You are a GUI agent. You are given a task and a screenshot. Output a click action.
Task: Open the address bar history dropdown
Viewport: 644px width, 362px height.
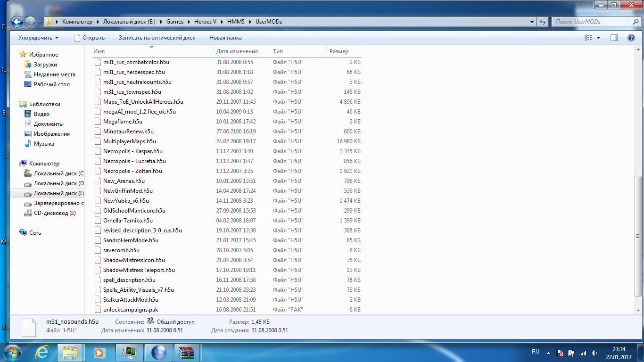coord(532,22)
